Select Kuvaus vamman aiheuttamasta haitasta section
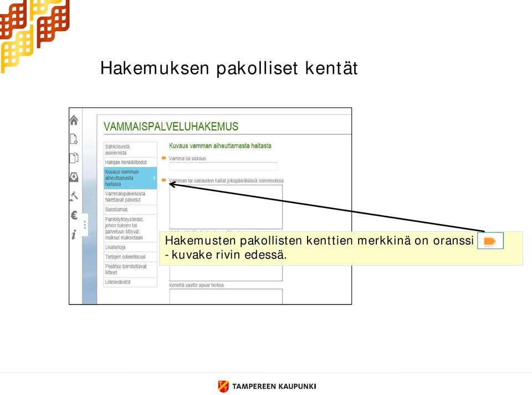The height and width of the screenshot is (395, 532). coord(130,178)
